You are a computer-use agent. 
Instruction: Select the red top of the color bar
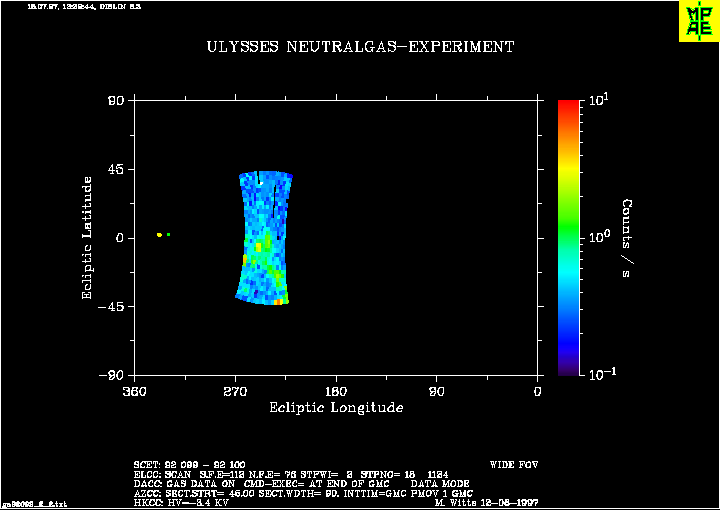(x=569, y=106)
